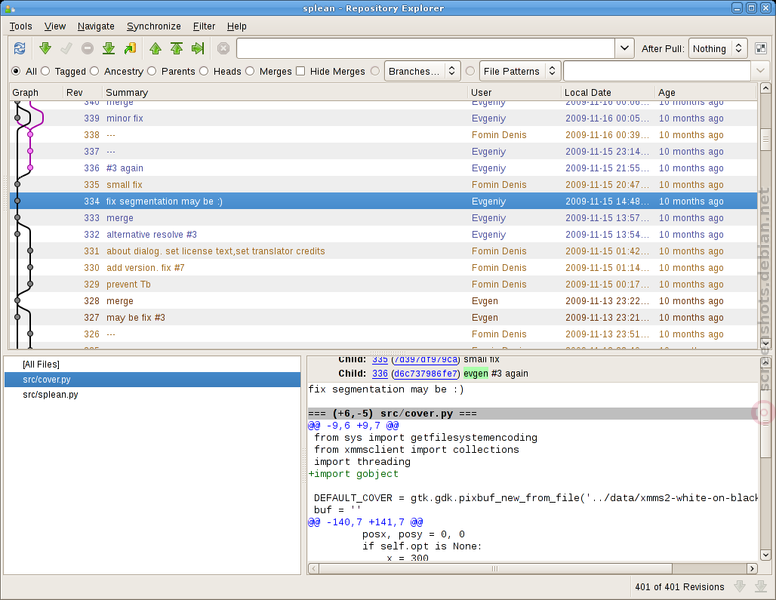Select revision 336 '#3 again' row
Image resolution: width=776 pixels, height=600 pixels.
click(x=384, y=168)
